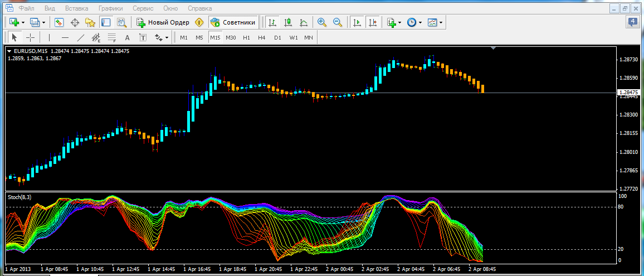
Task: Select the text label T tool
Action: (143, 37)
